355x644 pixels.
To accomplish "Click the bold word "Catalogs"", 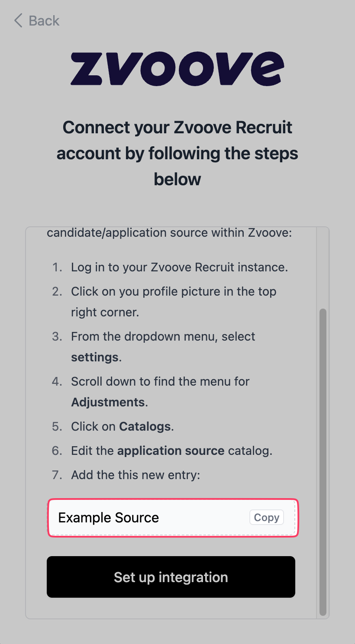I will [x=145, y=426].
